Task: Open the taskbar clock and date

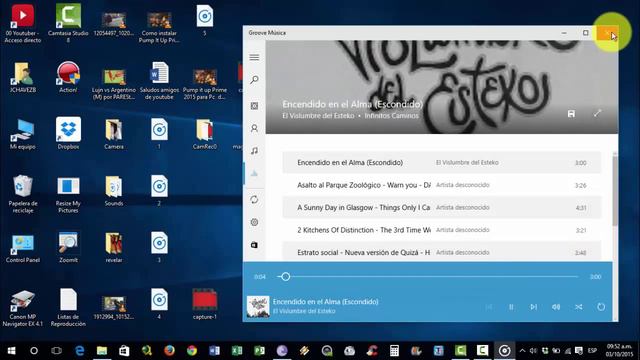Action: (x=619, y=351)
